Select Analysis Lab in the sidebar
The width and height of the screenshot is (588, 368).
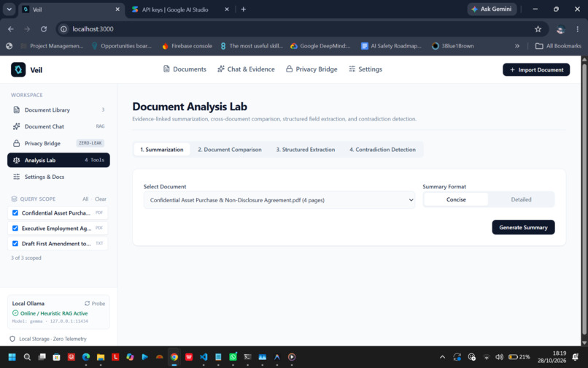(x=58, y=160)
